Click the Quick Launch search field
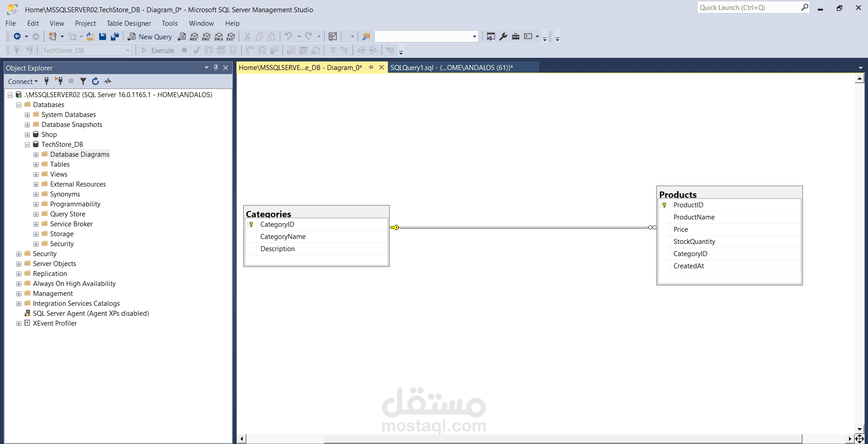Screen dimensions: 868x444 pos(749,7)
